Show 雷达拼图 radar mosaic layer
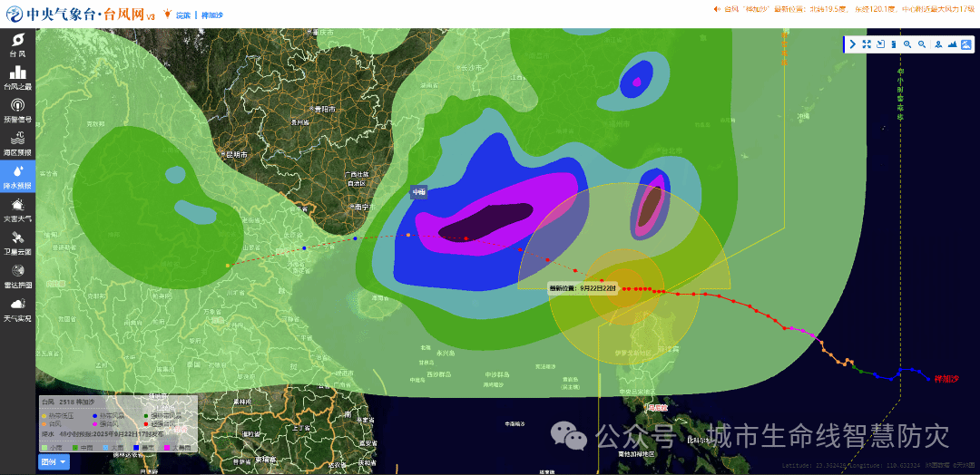Image resolution: width=980 pixels, height=475 pixels. tap(17, 276)
